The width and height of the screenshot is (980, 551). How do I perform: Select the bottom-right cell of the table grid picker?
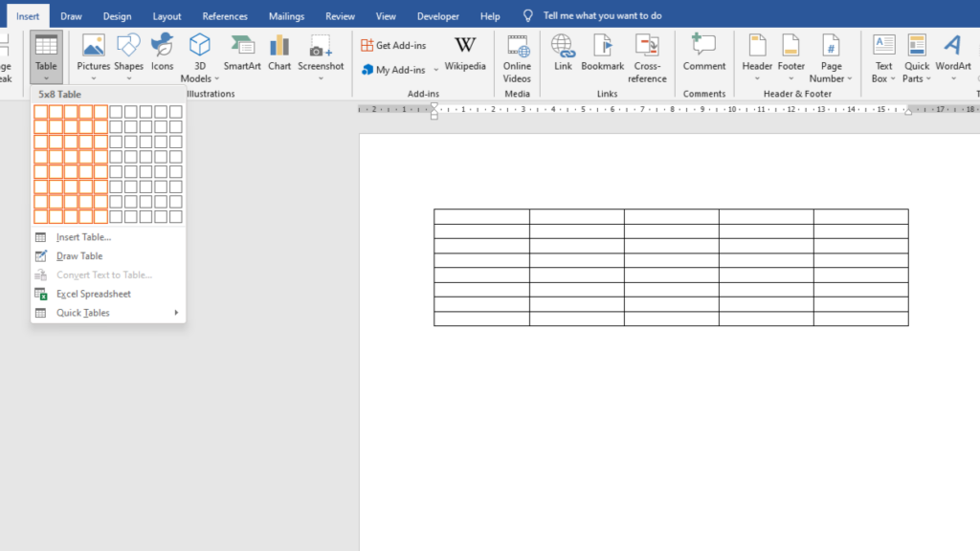click(176, 217)
